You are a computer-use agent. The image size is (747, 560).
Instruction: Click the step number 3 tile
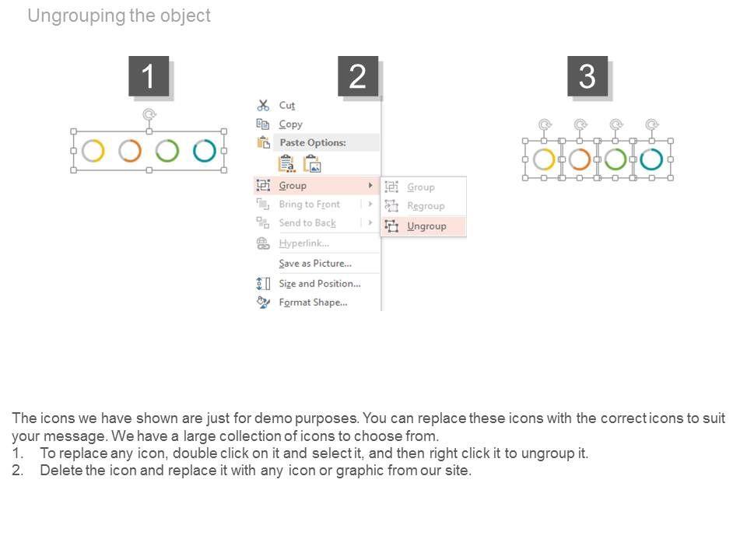(587, 76)
